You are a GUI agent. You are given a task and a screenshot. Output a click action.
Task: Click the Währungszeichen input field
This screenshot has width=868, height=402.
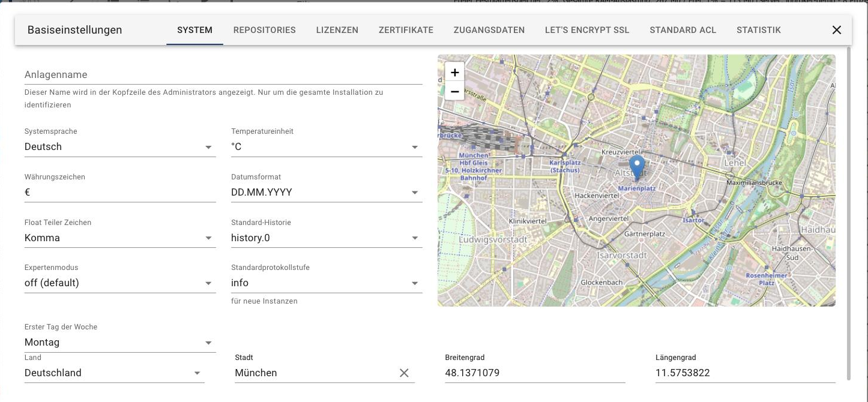(120, 193)
